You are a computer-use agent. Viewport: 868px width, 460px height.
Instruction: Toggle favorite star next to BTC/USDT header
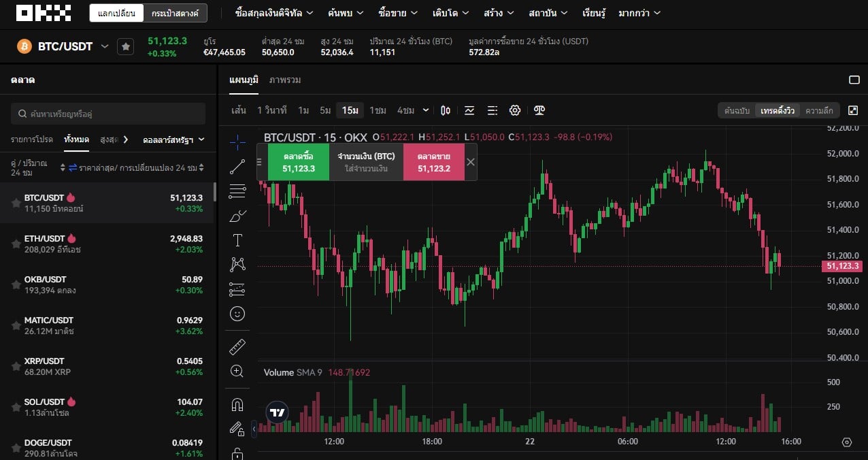[125, 46]
